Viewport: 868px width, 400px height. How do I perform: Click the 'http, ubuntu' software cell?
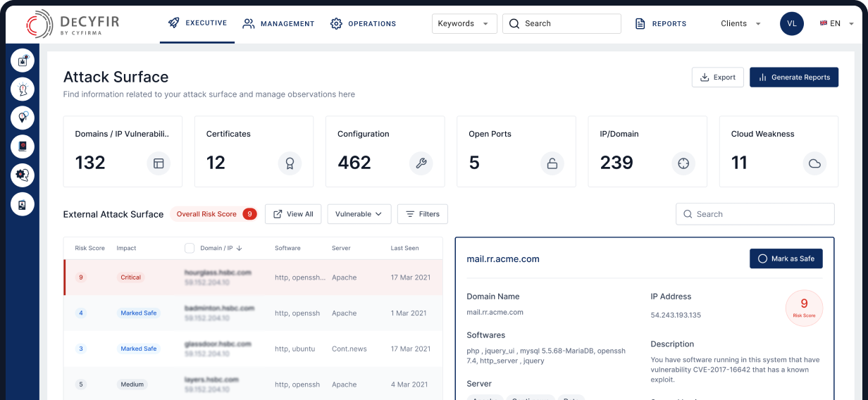coord(295,349)
